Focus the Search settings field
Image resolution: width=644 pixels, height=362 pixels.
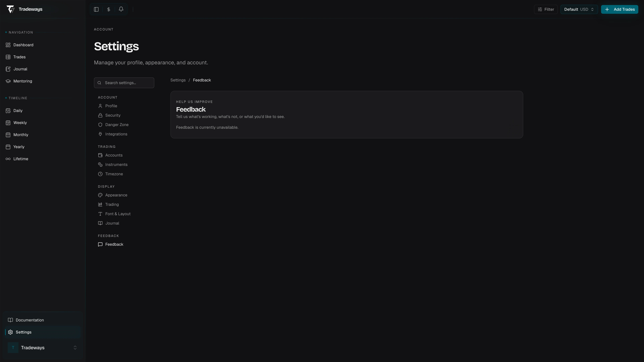124,83
